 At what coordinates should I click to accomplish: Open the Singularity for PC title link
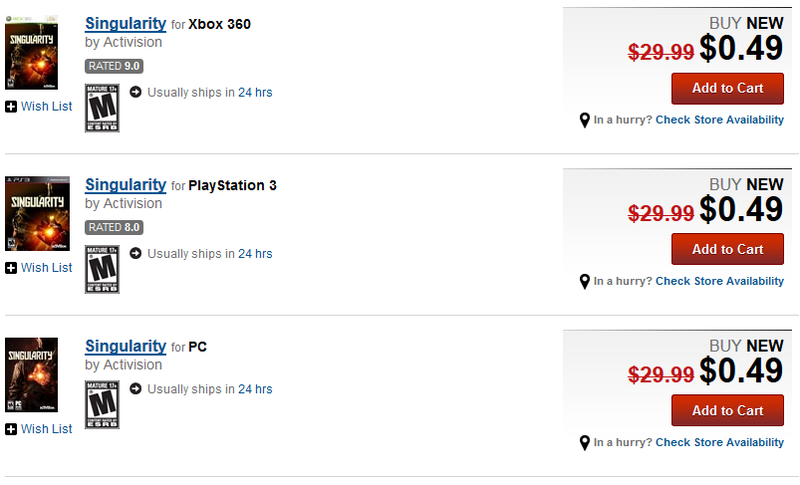[x=126, y=346]
